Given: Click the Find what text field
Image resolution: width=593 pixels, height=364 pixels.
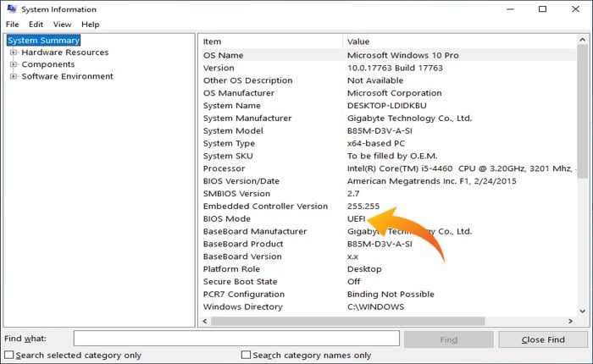Looking at the screenshot, I should coord(236,339).
